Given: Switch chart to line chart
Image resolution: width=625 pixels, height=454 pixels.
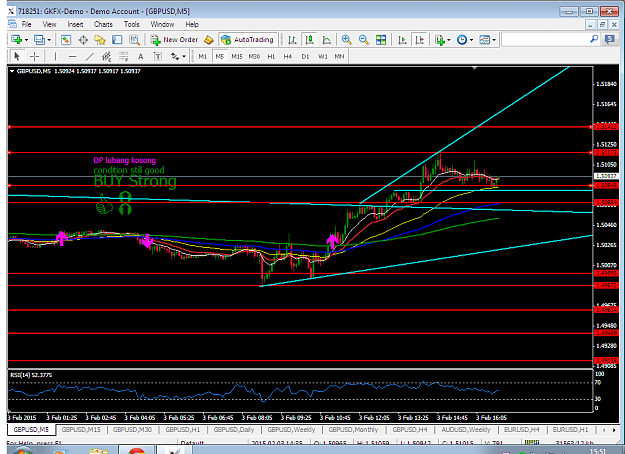Looking at the screenshot, I should pyautogui.click(x=326, y=40).
